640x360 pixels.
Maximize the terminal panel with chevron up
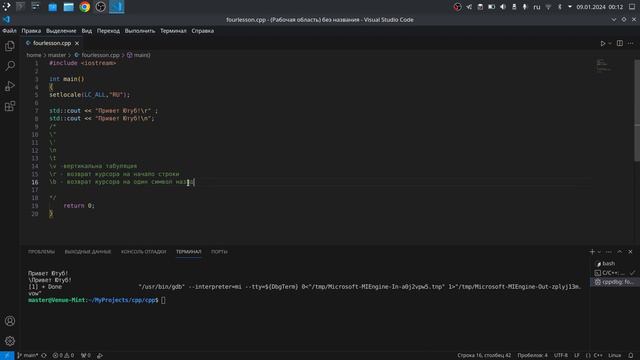(620, 252)
